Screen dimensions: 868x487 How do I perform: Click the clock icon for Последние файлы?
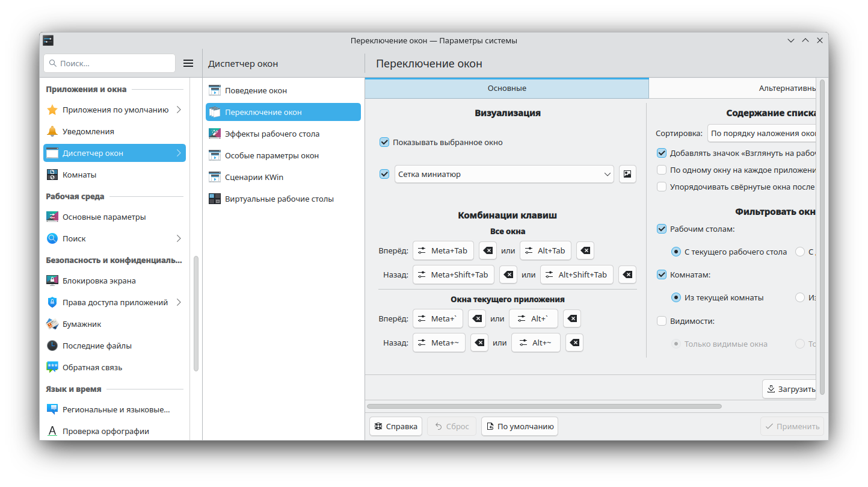click(x=52, y=346)
